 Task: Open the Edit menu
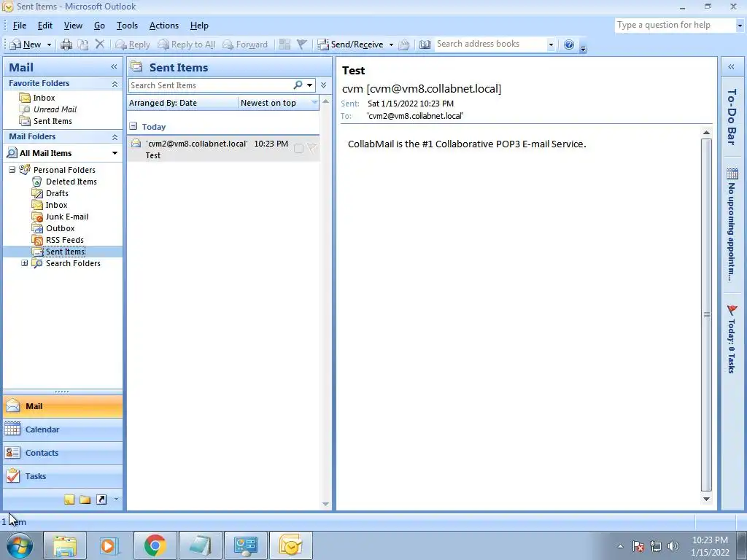(45, 26)
